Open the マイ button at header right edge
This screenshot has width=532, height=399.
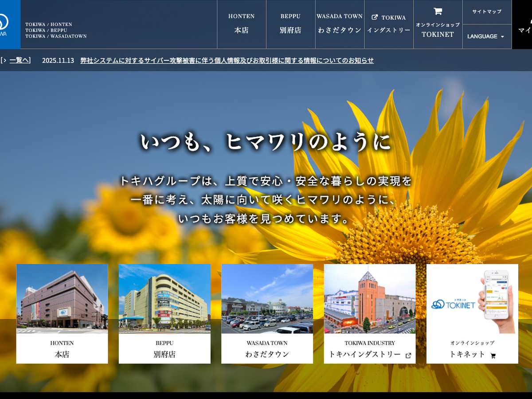pyautogui.click(x=523, y=24)
